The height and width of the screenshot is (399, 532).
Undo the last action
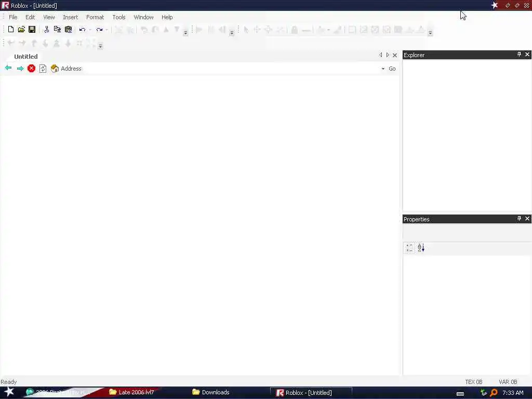click(x=82, y=30)
